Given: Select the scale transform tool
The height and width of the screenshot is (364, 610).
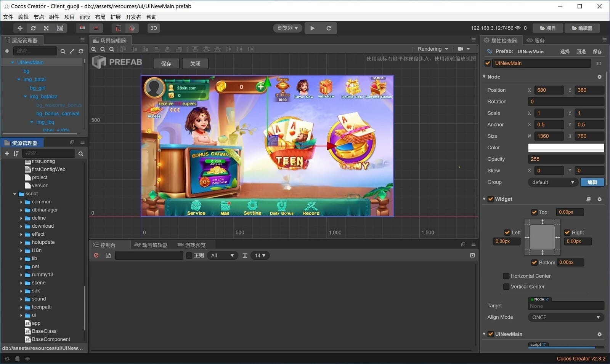Looking at the screenshot, I should tap(46, 28).
